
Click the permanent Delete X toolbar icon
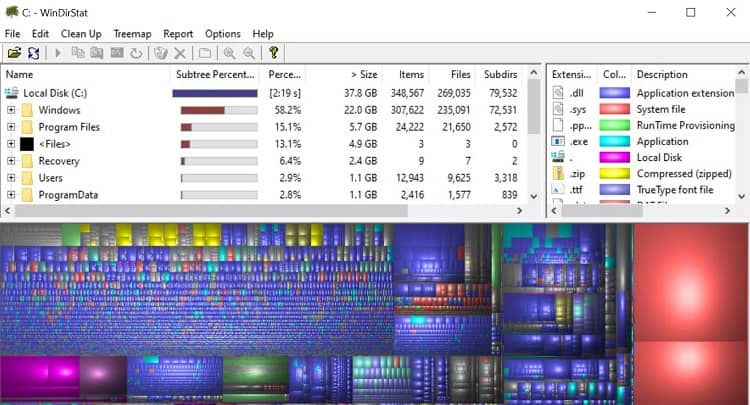180,53
